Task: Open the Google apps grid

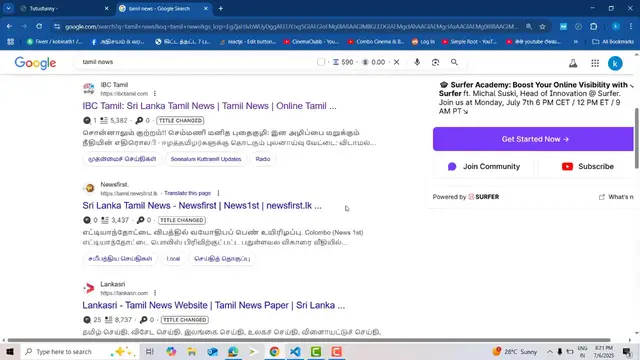Action: pyautogui.click(x=595, y=63)
